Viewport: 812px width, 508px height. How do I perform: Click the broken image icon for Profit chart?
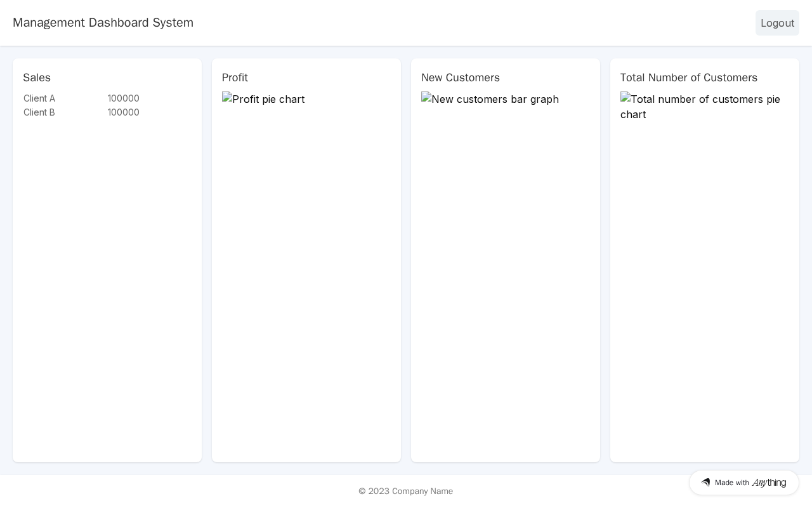[227, 98]
